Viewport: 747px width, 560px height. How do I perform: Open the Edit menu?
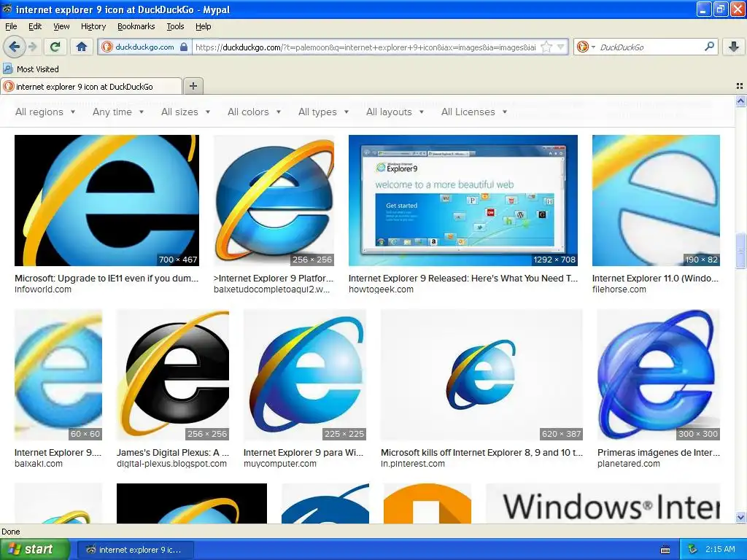35,26
